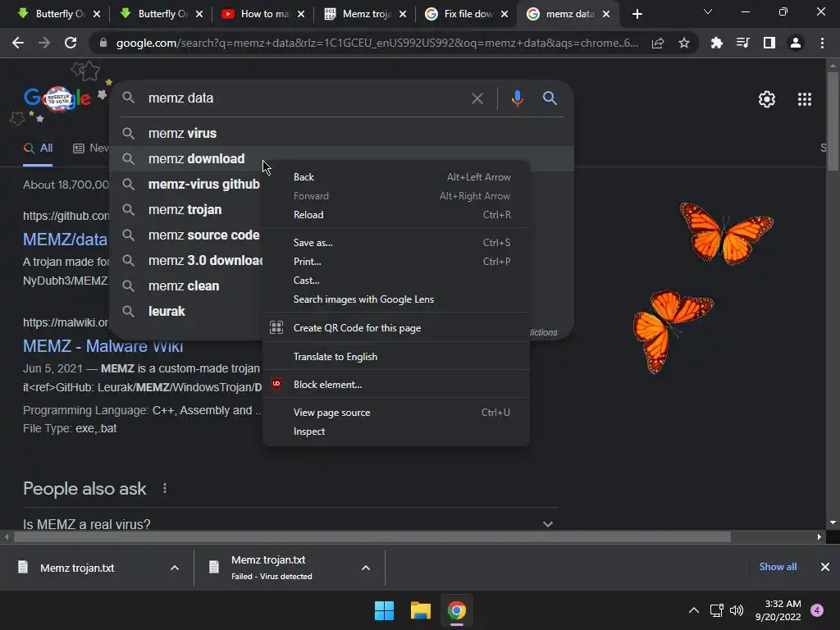Open File Explorer from taskbar
This screenshot has width=840, height=630.
421,610
